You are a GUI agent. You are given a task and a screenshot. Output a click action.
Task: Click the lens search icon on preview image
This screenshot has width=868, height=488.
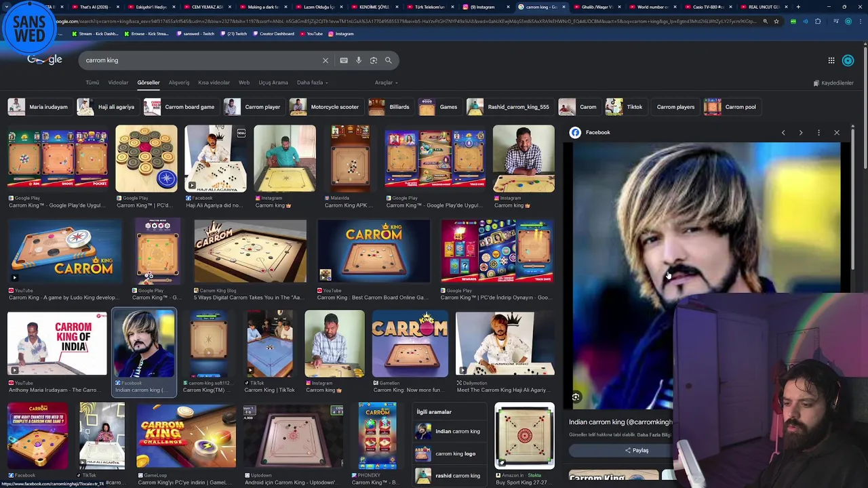click(576, 397)
